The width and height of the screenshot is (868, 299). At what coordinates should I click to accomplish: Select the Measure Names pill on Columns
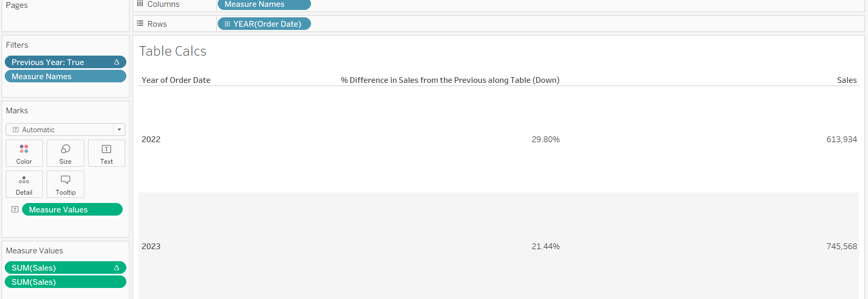[264, 4]
